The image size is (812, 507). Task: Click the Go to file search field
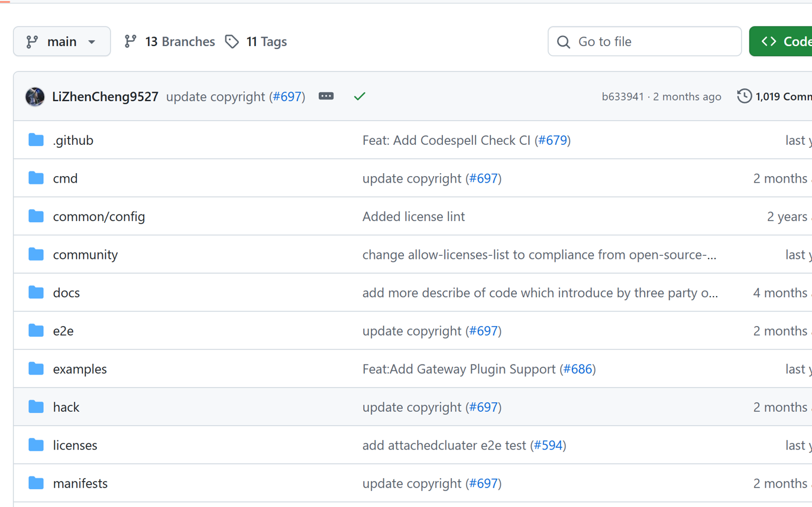coord(645,41)
